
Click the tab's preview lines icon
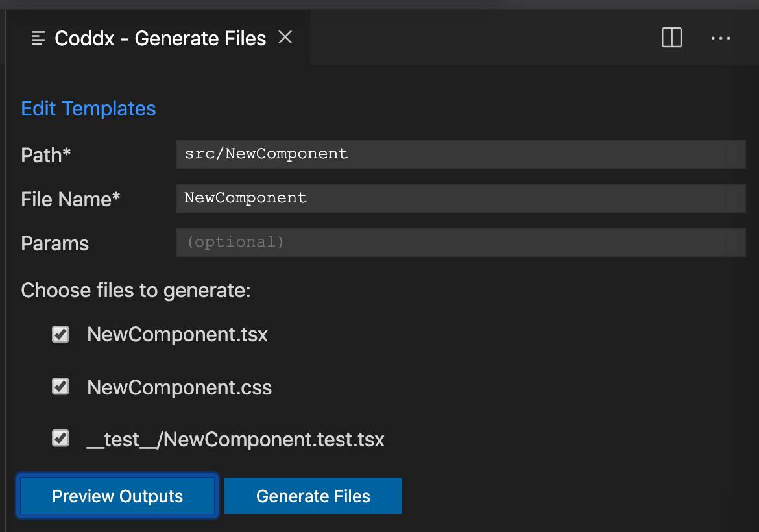(38, 38)
